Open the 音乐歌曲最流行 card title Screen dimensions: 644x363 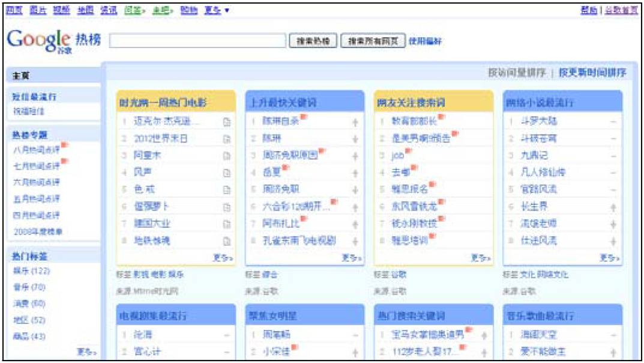pyautogui.click(x=541, y=316)
